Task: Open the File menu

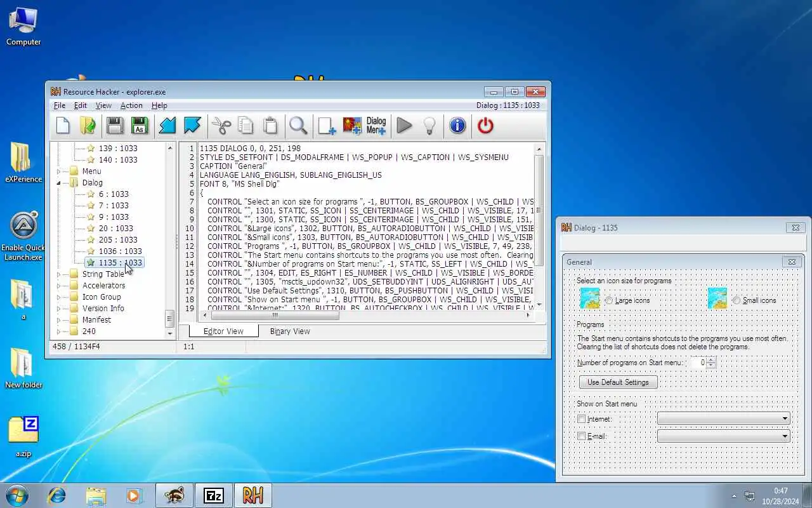Action: [x=60, y=105]
